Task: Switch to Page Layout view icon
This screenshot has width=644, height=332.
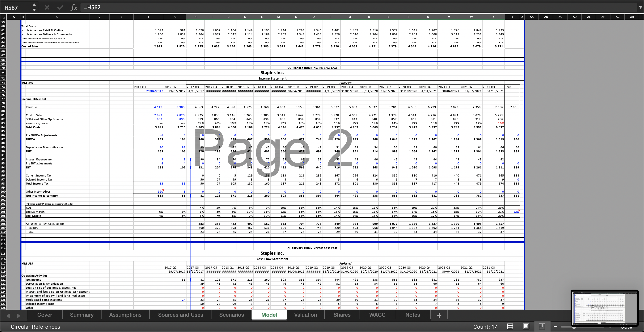Action: (526, 326)
